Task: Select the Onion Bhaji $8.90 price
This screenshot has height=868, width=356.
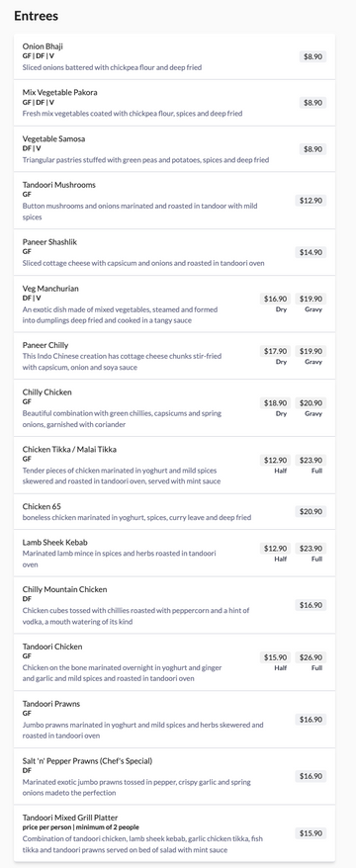Action: coord(312,56)
